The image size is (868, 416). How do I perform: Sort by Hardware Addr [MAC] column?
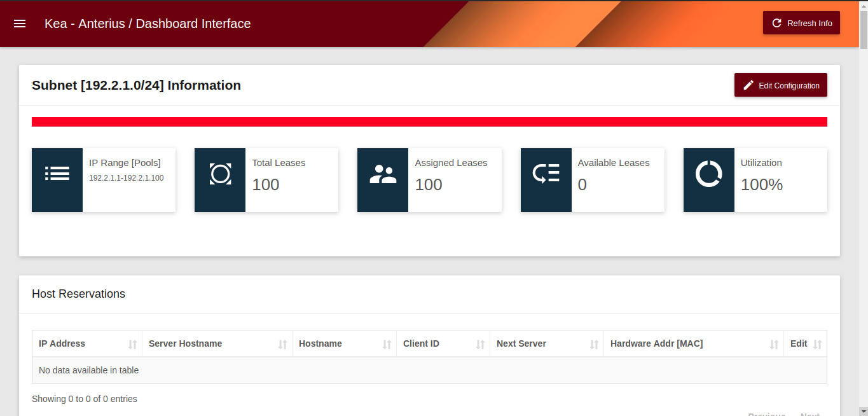click(694, 343)
